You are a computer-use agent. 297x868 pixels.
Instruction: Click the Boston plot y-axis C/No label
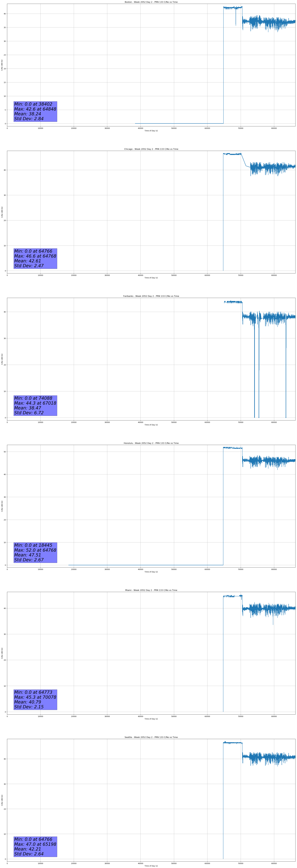[2, 65]
